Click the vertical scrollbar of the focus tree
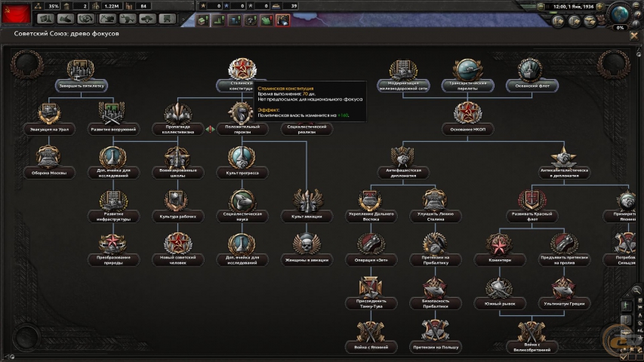Viewport: 644px width, 362px height. point(639,164)
